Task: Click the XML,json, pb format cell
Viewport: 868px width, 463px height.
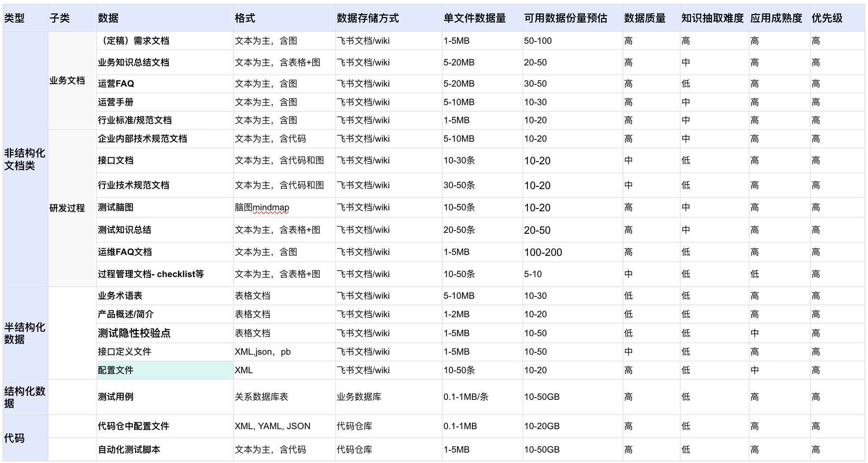Action: click(263, 352)
